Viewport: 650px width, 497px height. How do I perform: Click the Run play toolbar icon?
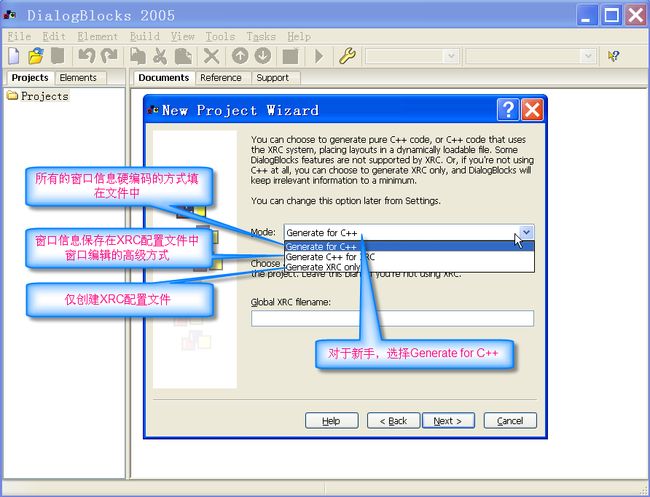coord(319,56)
